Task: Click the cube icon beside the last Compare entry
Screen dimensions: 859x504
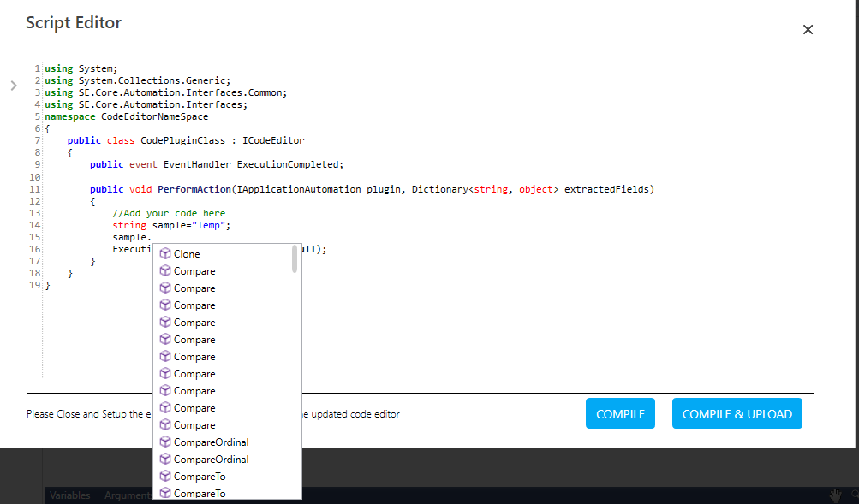Action: 164,424
